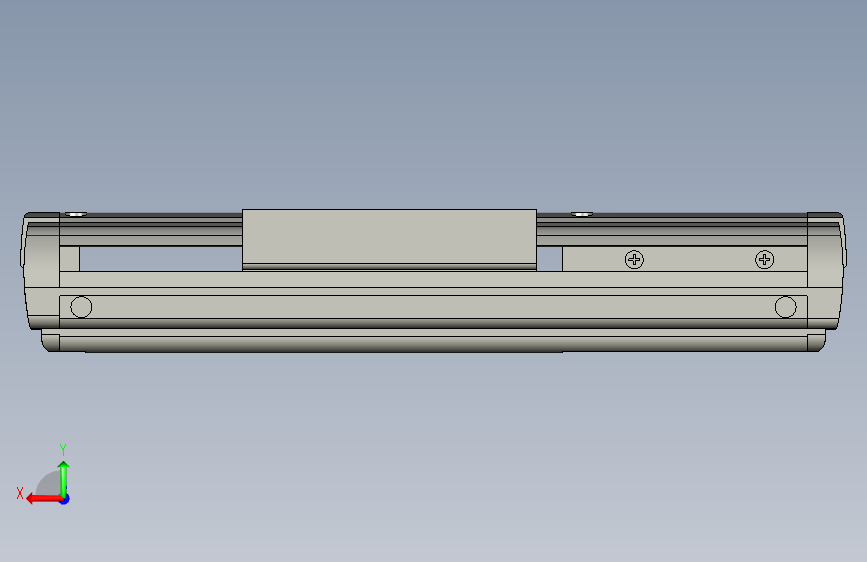Select the left end cap of the actuator
Viewport: 867px width, 562px height.
tap(41, 271)
